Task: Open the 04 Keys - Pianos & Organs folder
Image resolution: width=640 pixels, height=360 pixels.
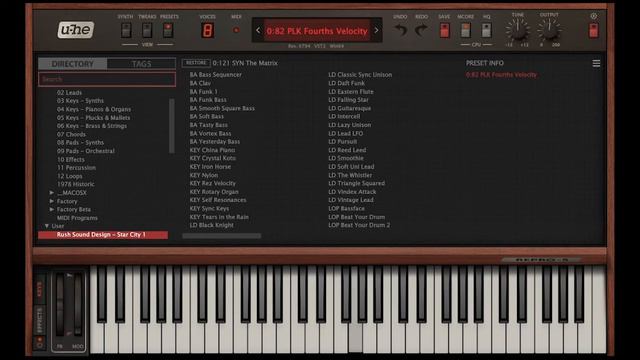Action: point(94,109)
